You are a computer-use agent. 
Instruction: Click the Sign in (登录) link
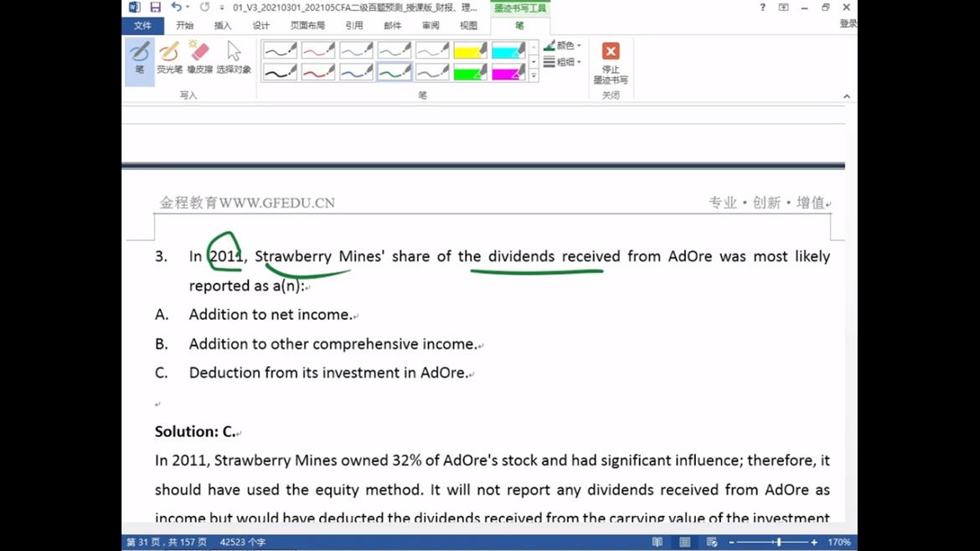pos(848,24)
